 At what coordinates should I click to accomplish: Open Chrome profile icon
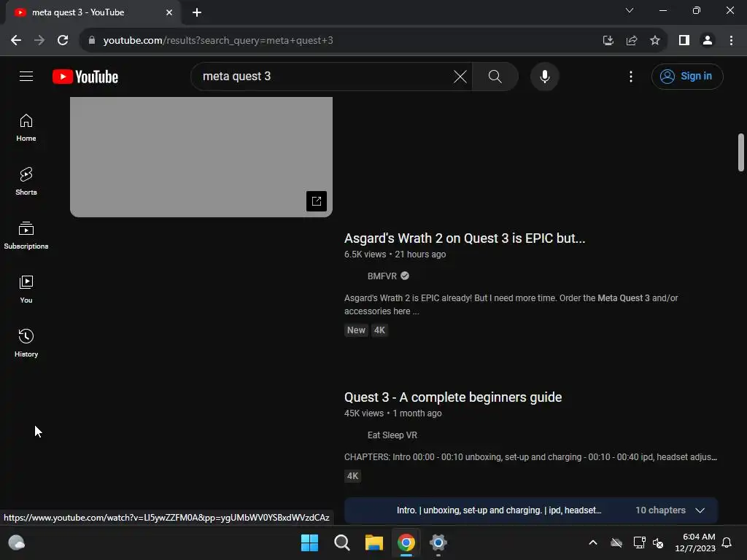(x=708, y=40)
